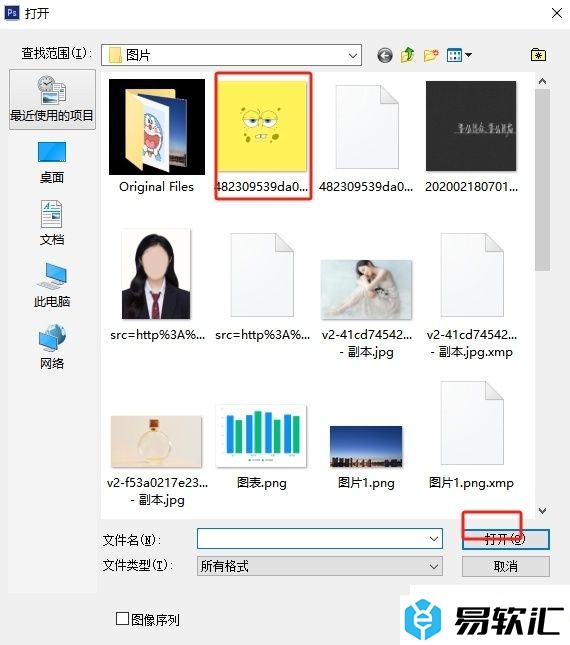Enable the 图像序列 checkbox

tap(122, 619)
